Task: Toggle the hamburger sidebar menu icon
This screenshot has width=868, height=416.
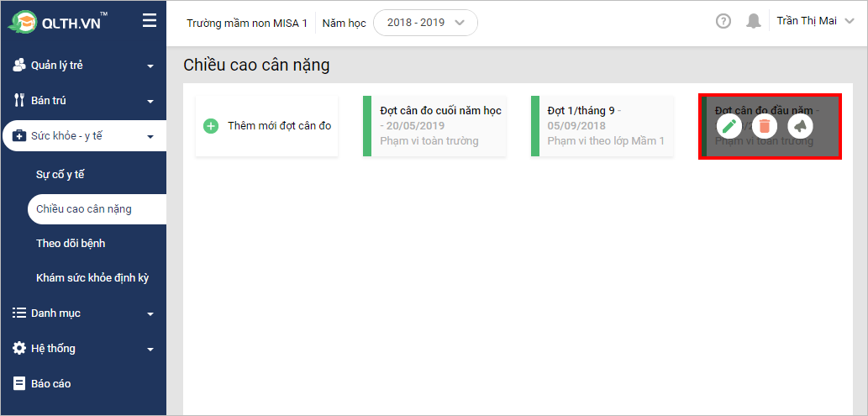Action: 150,21
